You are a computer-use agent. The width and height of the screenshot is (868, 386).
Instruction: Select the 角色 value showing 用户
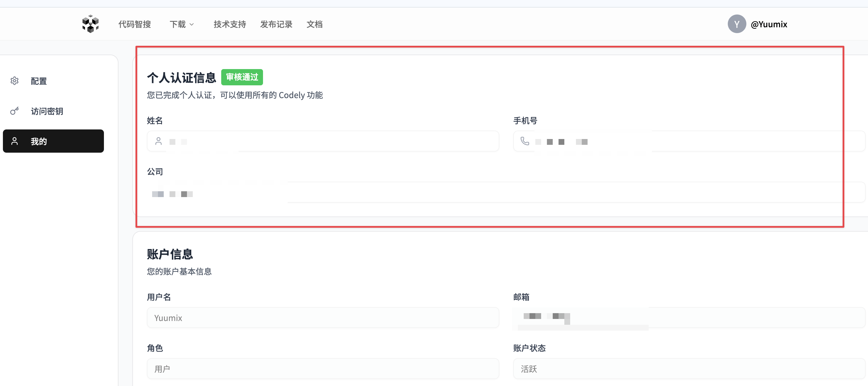click(323, 369)
